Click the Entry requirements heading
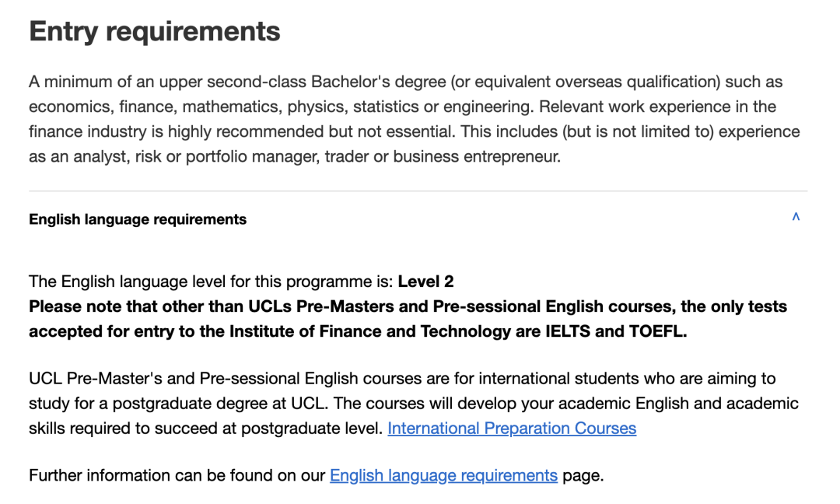The width and height of the screenshot is (840, 504). pos(155,31)
